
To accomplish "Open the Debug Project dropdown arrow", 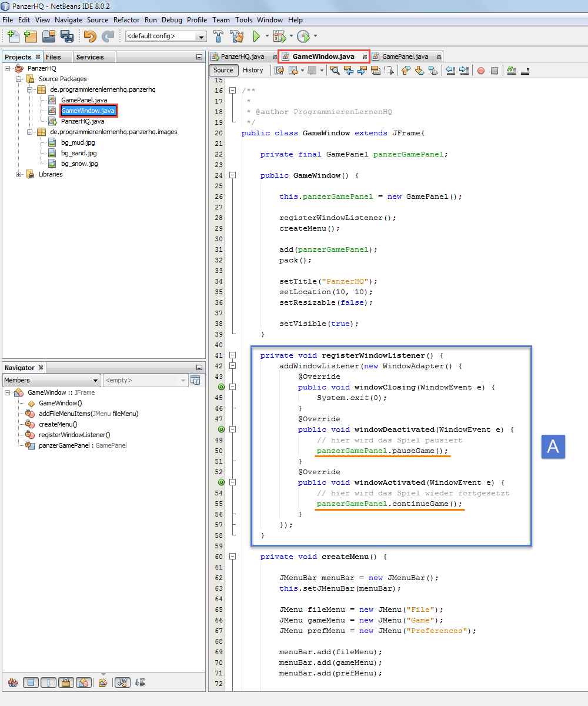I will tap(290, 36).
